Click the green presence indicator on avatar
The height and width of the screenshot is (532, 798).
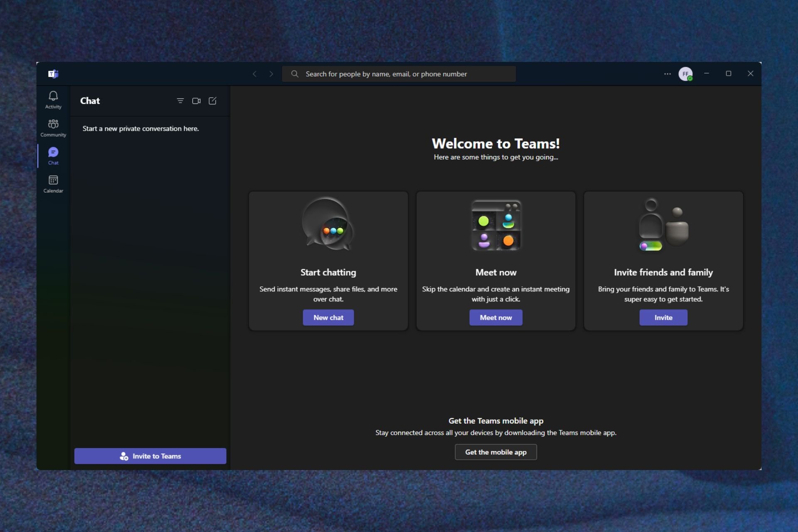pyautogui.click(x=690, y=78)
